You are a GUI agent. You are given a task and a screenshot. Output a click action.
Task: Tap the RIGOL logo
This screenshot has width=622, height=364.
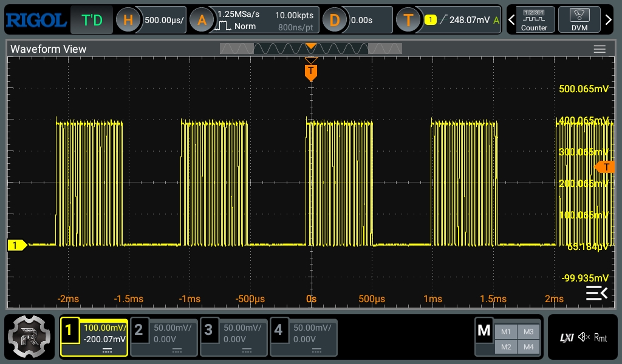pos(36,20)
